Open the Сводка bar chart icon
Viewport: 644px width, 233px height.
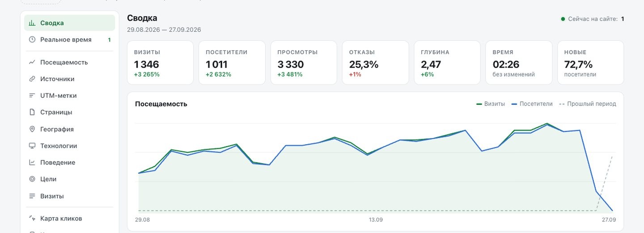pyautogui.click(x=32, y=23)
